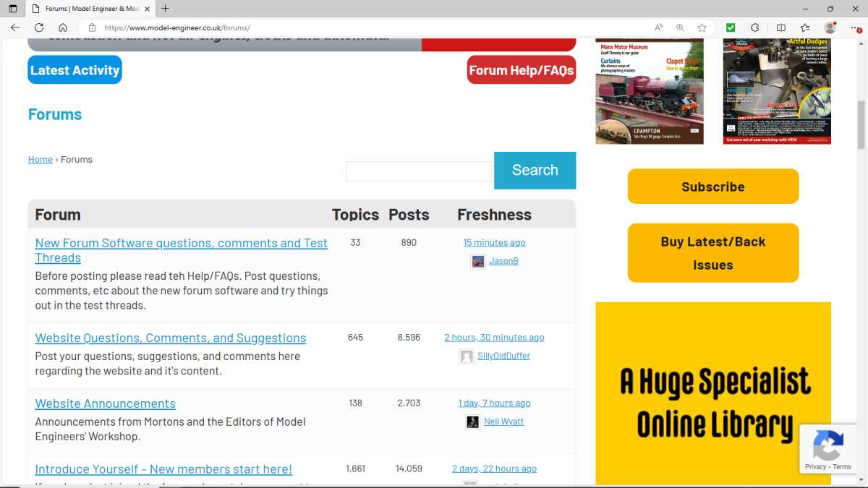Click JasonB's avatar image
868x488 pixels.
(478, 262)
